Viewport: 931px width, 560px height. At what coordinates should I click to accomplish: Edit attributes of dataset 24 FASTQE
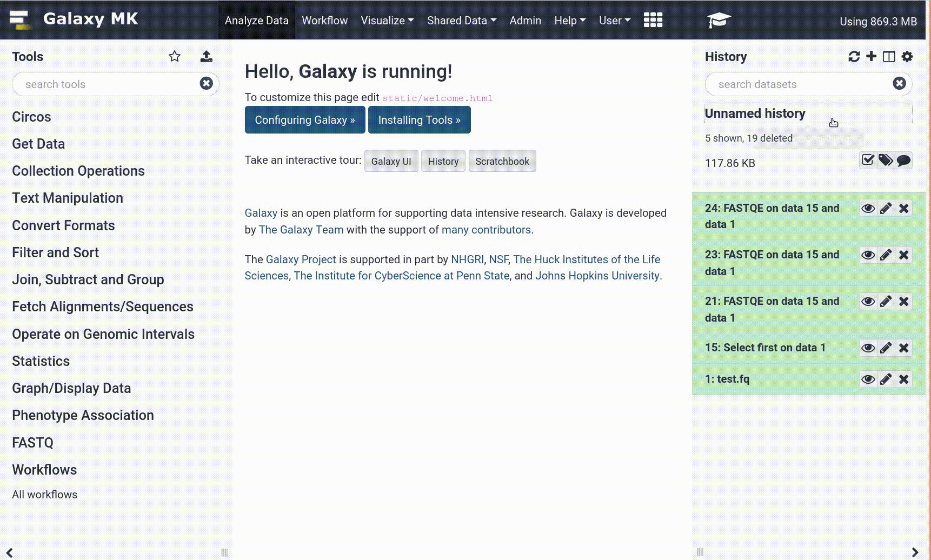coord(886,209)
